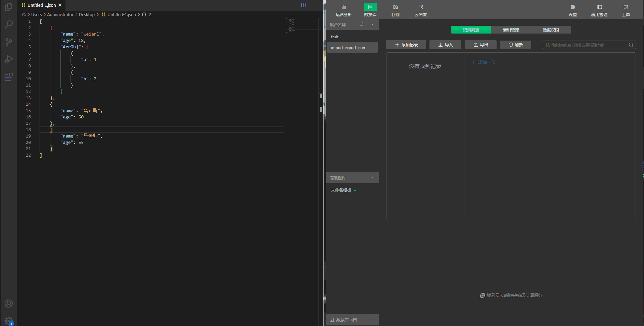Click the record search magnifier icon
Screen dimensions: 644x326
(x=631, y=45)
